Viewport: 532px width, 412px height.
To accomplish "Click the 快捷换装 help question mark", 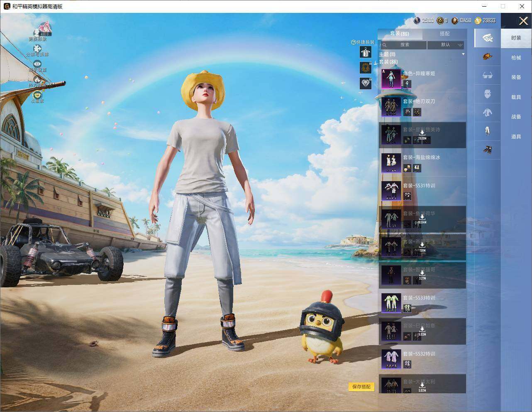I will pyautogui.click(x=353, y=42).
